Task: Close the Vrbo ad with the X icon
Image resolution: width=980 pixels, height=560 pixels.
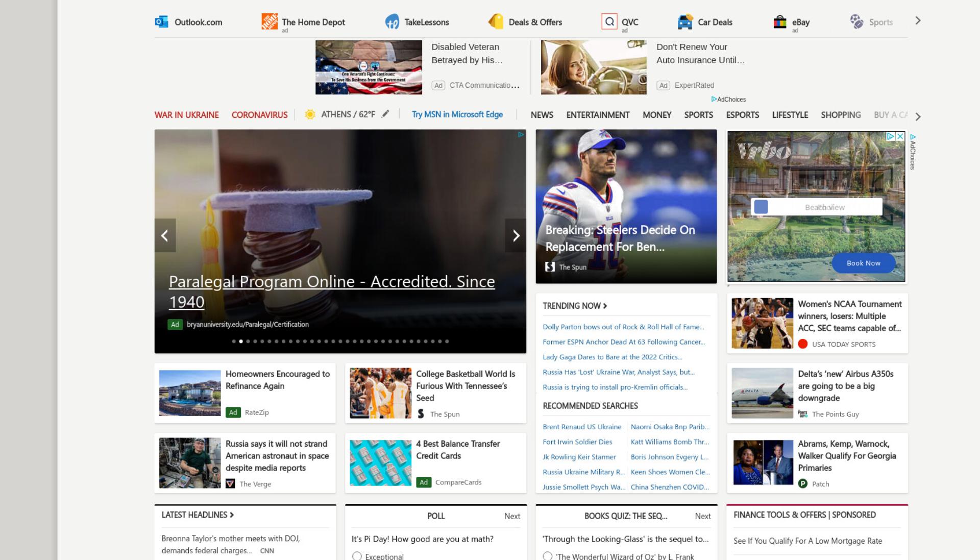Action: coord(900,136)
